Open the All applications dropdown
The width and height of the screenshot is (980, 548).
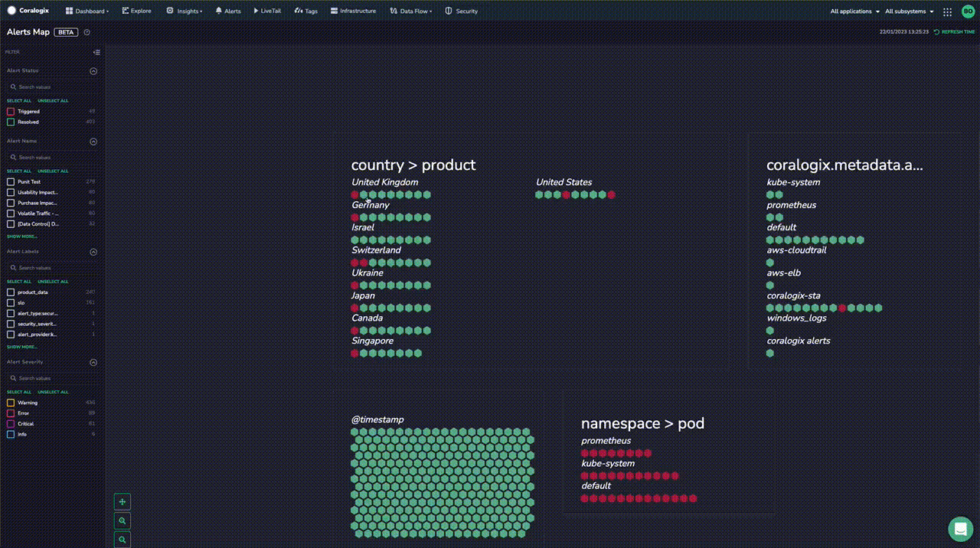coord(854,11)
